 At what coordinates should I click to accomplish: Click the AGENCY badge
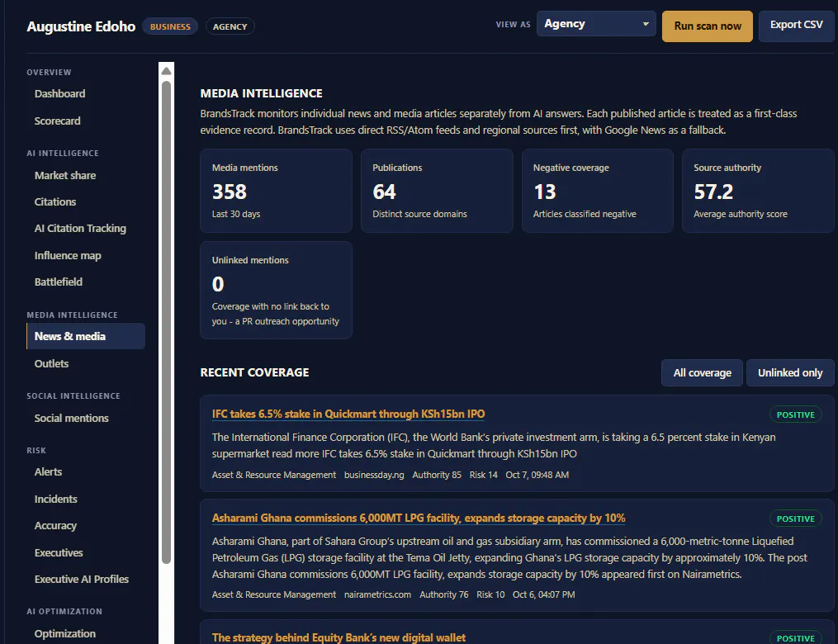[x=230, y=26]
